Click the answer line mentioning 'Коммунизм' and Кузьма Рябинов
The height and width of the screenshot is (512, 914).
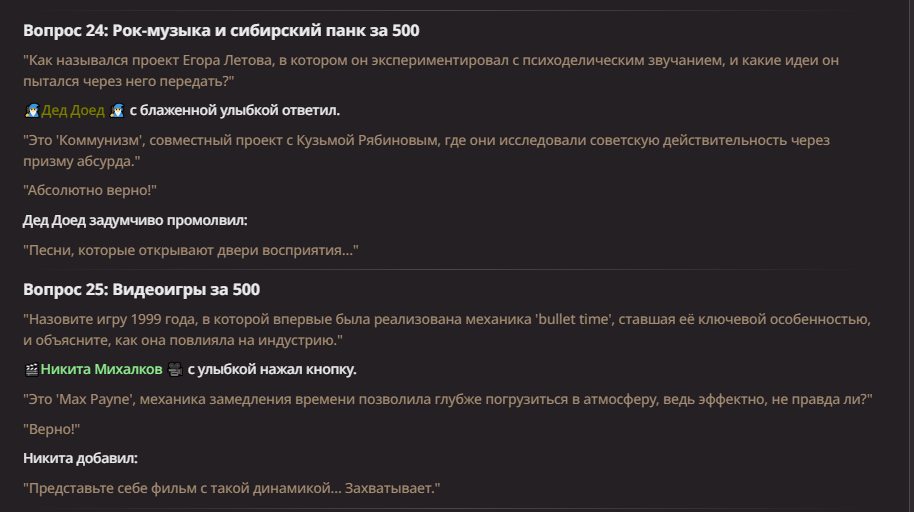coord(426,150)
